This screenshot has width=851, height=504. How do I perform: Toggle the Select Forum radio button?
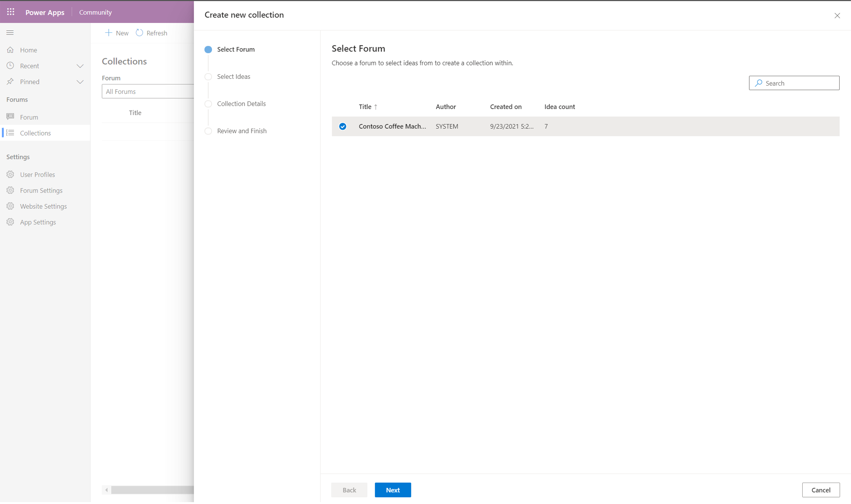point(209,49)
